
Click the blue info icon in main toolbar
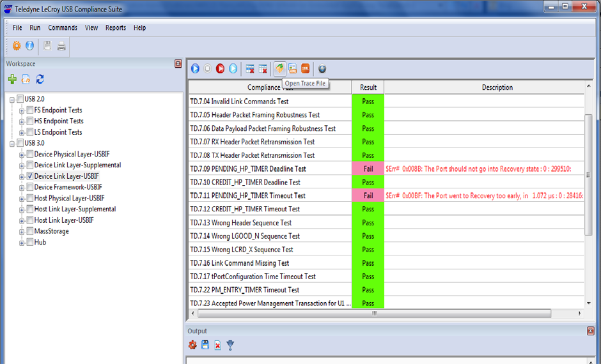29,46
